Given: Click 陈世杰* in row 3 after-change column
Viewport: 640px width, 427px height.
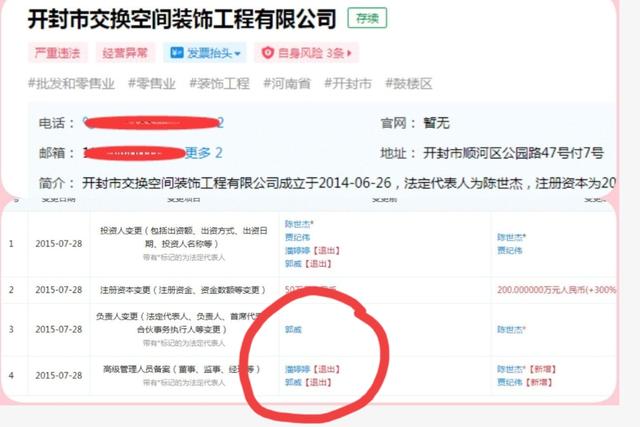Looking at the screenshot, I should pos(511,329).
